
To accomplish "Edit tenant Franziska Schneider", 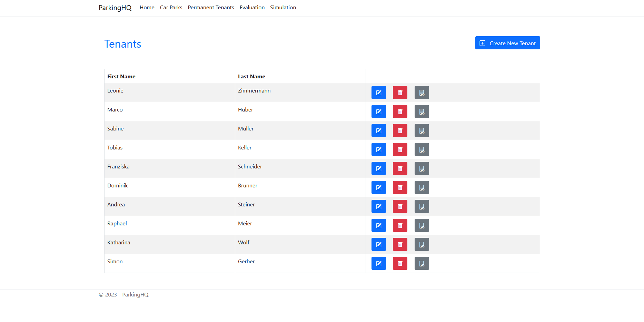I will tap(378, 168).
